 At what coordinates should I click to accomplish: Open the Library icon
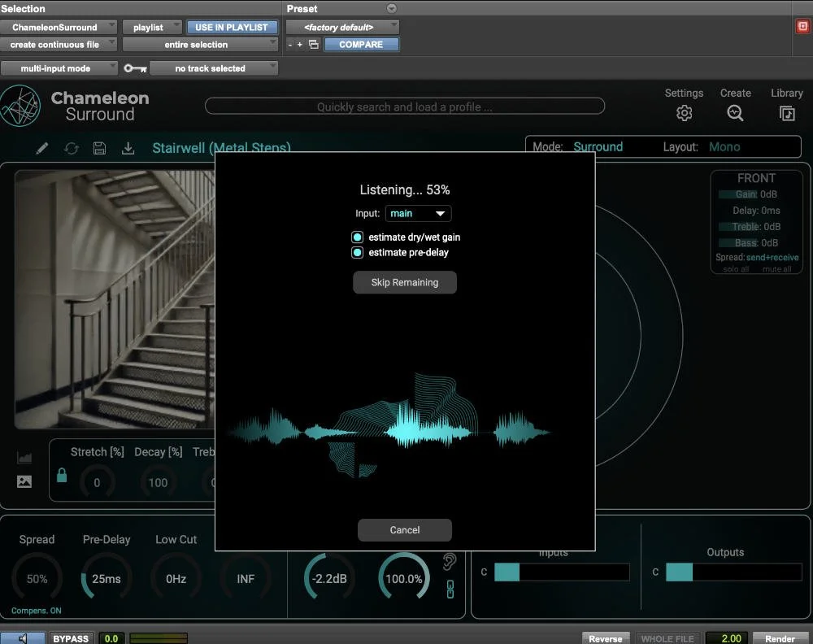[x=786, y=113]
